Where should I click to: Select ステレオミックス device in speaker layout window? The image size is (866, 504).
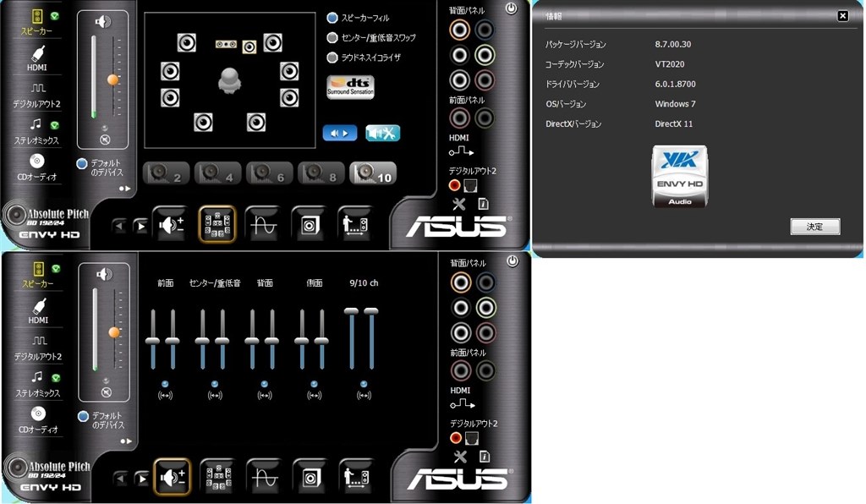pos(37,131)
